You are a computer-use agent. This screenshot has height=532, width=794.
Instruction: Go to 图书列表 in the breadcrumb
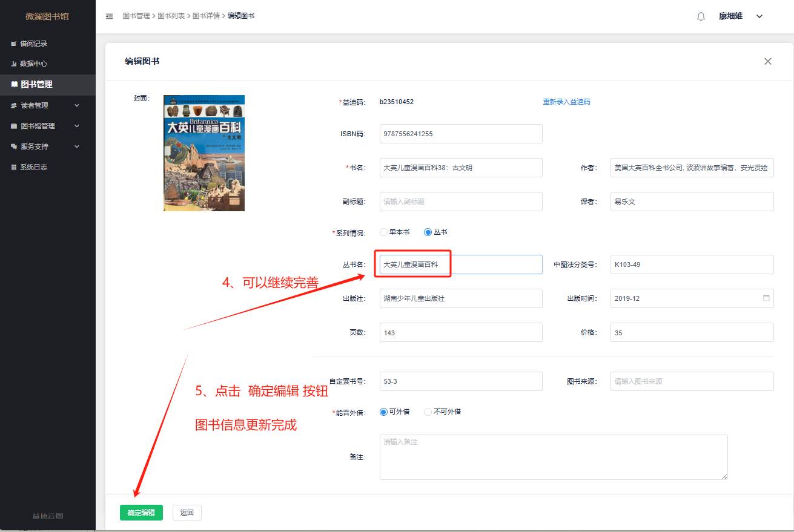tap(171, 16)
